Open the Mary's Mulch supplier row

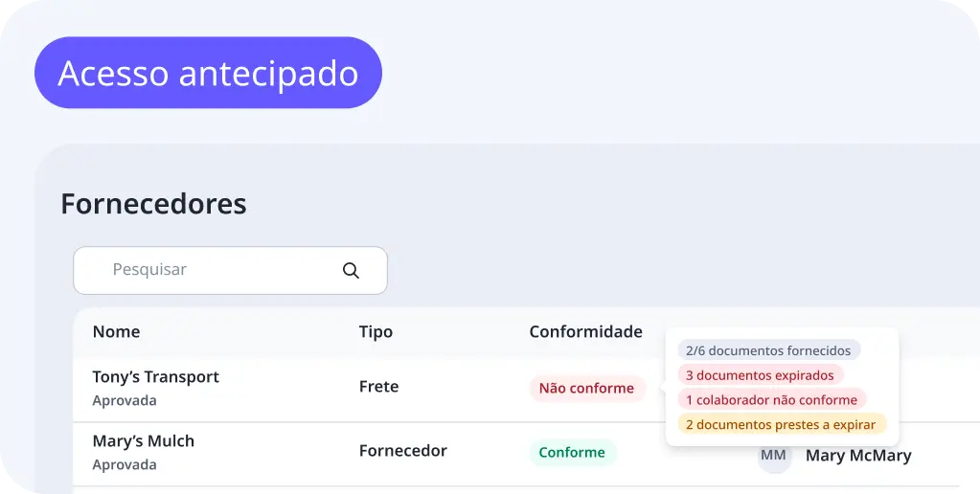(x=143, y=441)
